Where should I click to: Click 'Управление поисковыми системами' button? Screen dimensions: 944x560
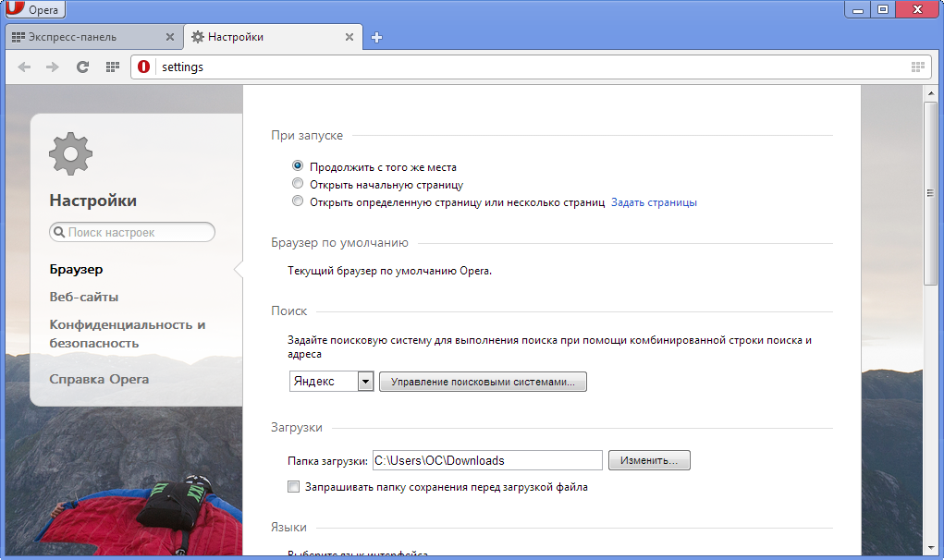click(x=483, y=382)
